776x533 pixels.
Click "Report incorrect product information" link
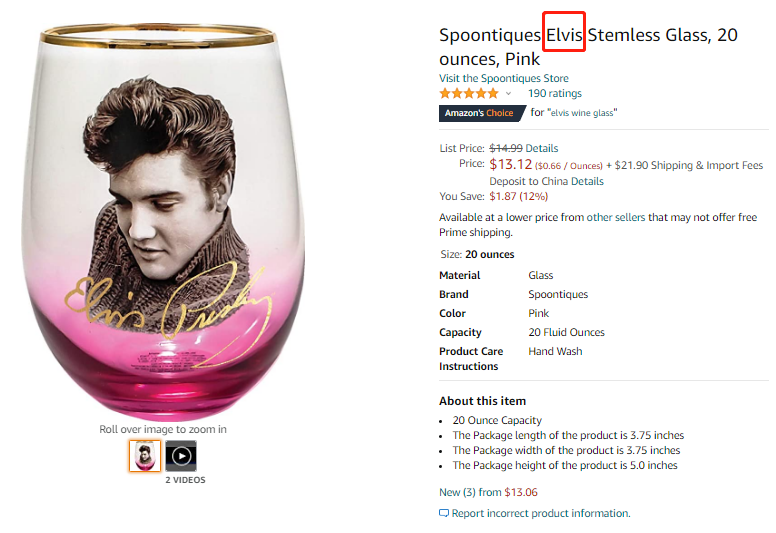[x=541, y=513]
